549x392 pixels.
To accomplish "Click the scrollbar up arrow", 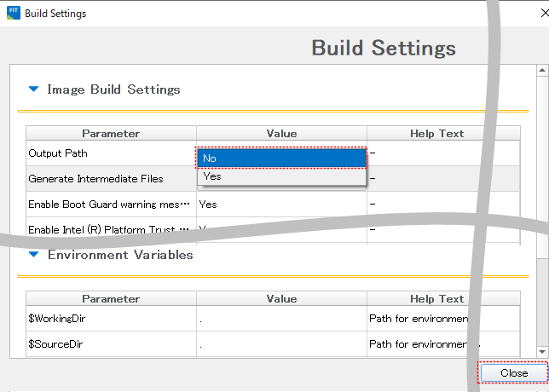I will [542, 70].
